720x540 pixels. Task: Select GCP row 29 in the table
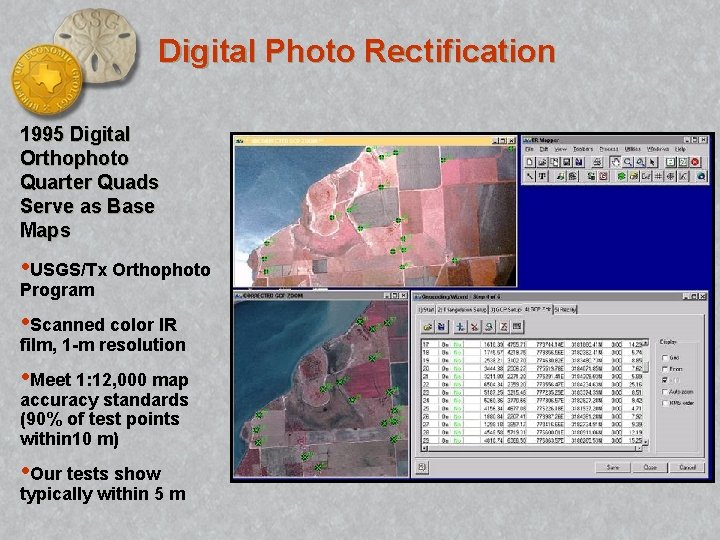(532, 440)
